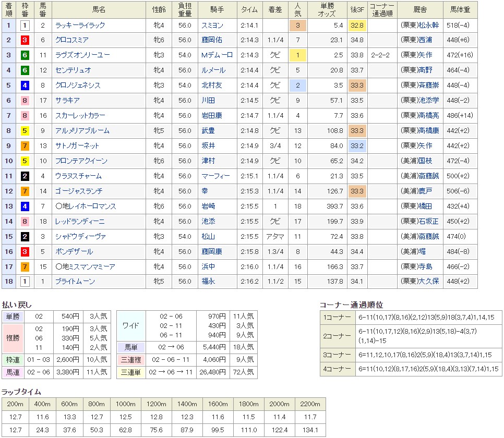Open horse link ラヴズオンリーユー
The width and height of the screenshot is (504, 438).
[82, 55]
